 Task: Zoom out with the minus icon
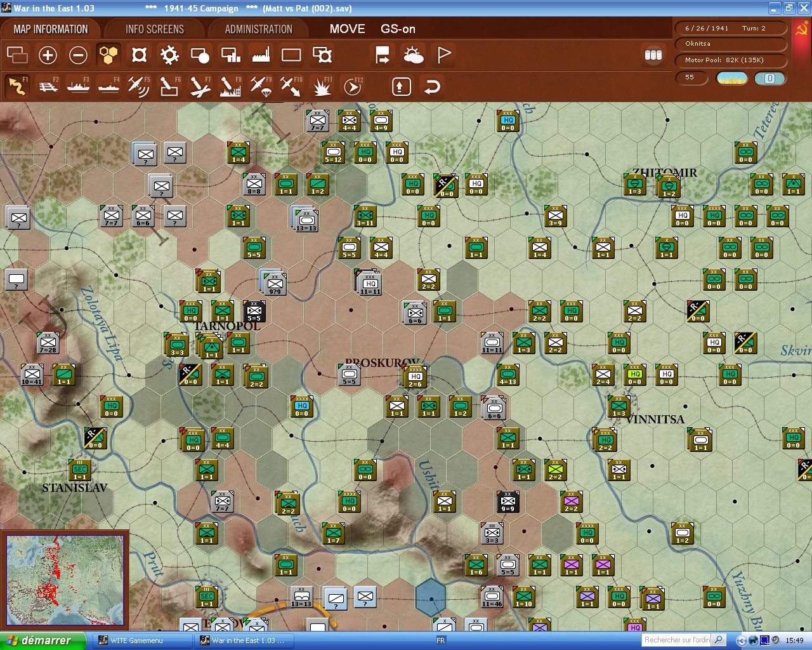click(78, 55)
